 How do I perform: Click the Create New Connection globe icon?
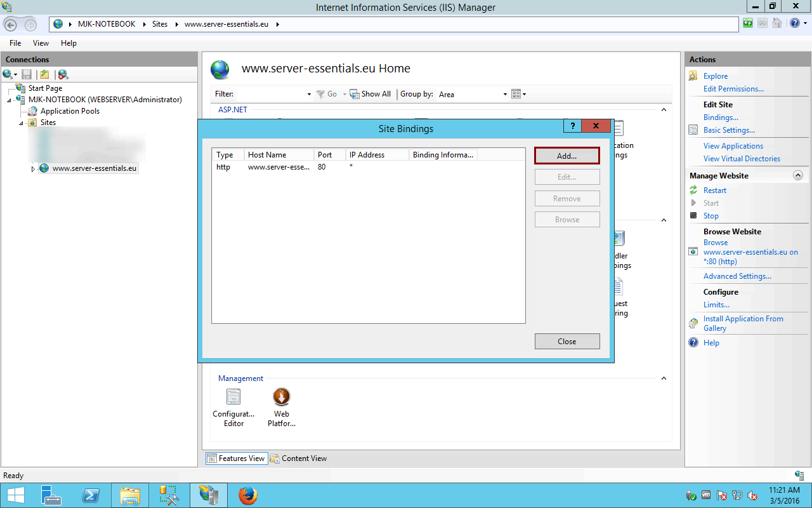tap(8, 74)
